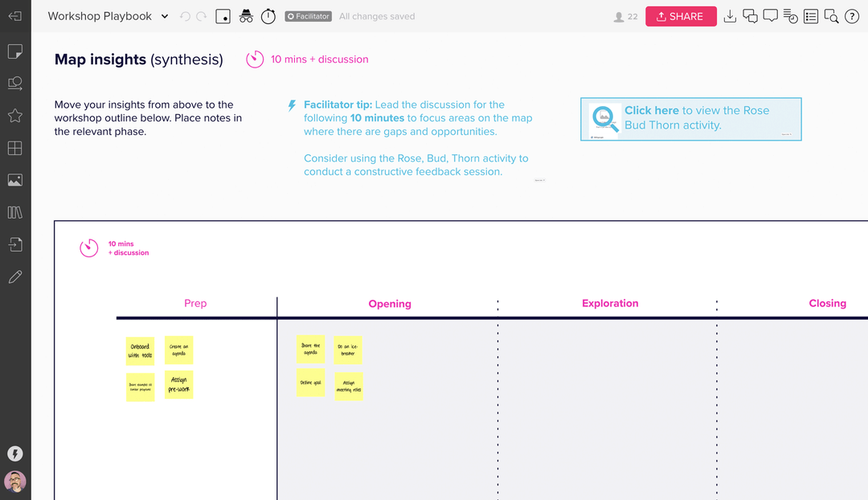Open the shapes and connectors tool
Image resolution: width=868 pixels, height=500 pixels.
click(x=14, y=83)
